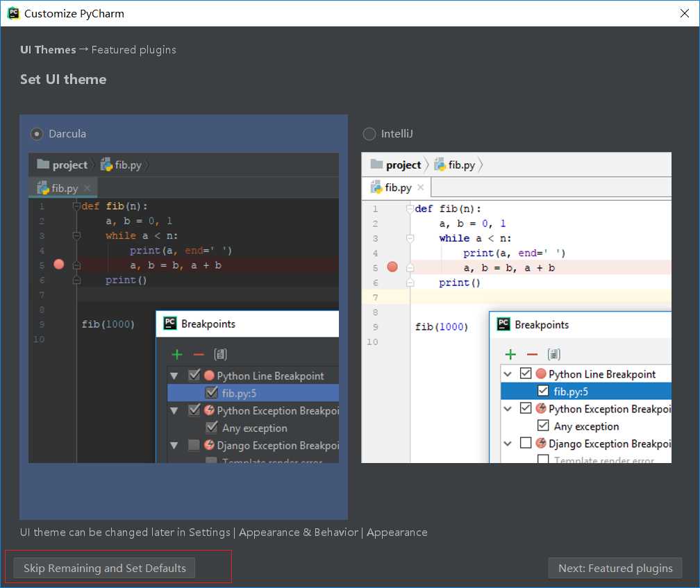Click the project folder icon in the IntelliJ breadcrumb
The width and height of the screenshot is (700, 588).
pos(377,164)
